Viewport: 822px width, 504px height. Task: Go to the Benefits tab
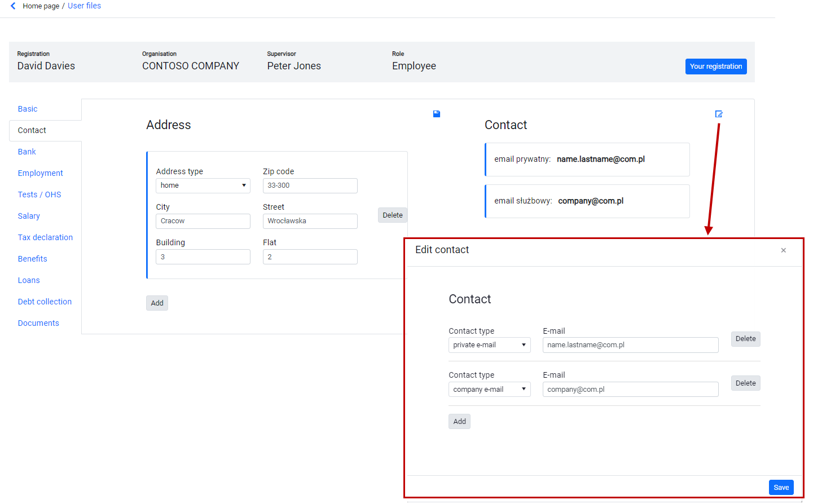[32, 259]
